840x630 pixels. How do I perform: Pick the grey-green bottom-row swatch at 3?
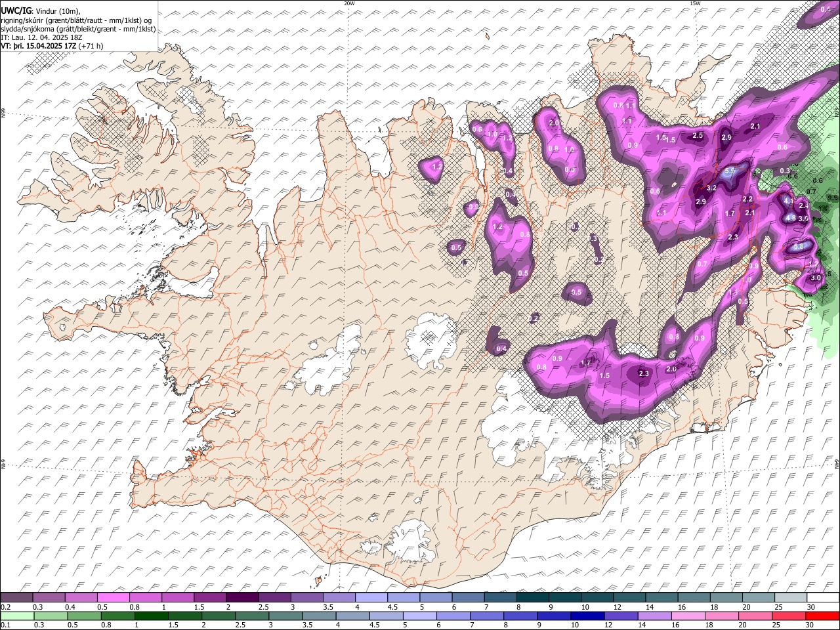pos(285,616)
